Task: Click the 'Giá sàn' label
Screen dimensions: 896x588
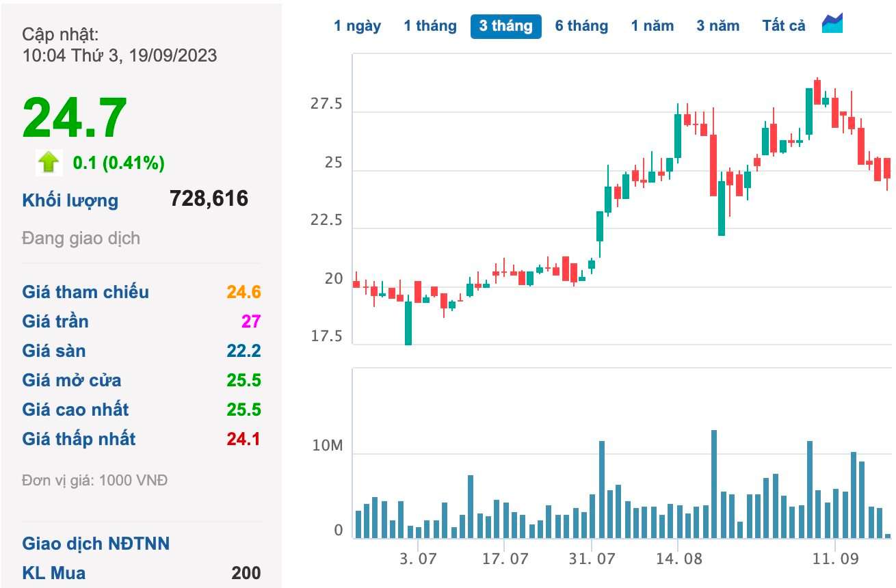Action: point(54,351)
